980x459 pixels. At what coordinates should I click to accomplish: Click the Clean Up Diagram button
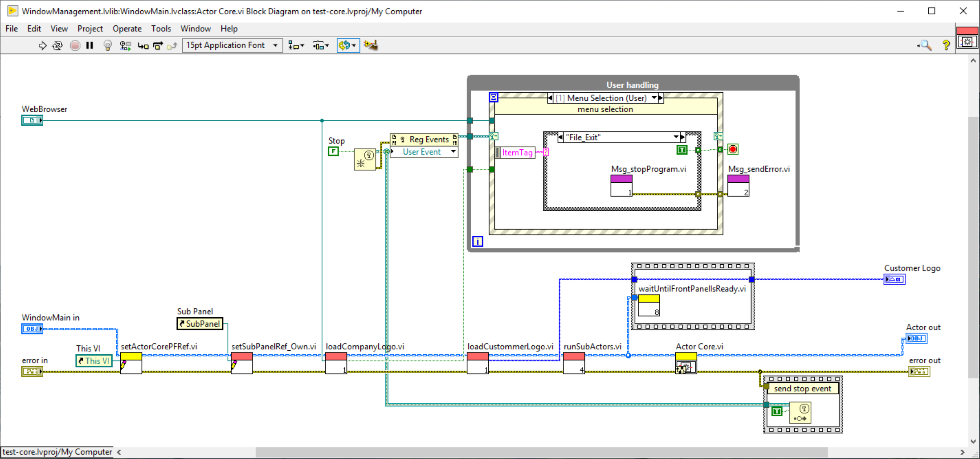tap(370, 45)
